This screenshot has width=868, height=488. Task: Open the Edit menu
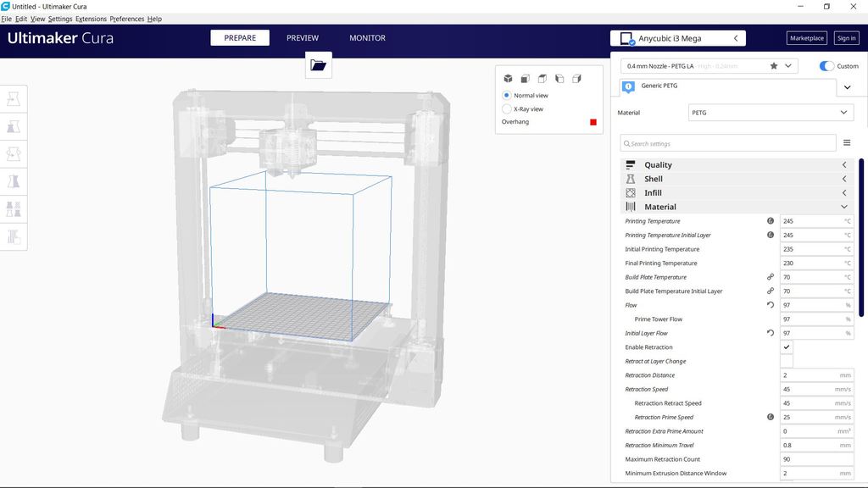[21, 19]
